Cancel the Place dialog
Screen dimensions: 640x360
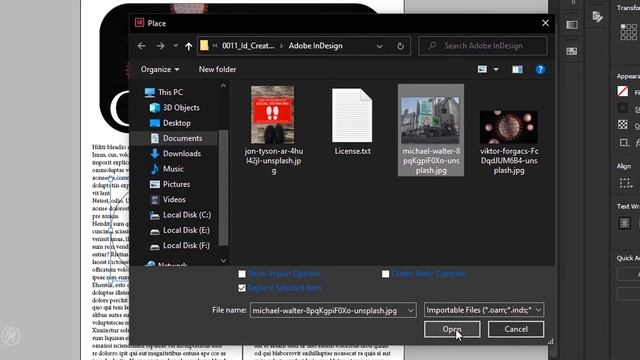516,329
